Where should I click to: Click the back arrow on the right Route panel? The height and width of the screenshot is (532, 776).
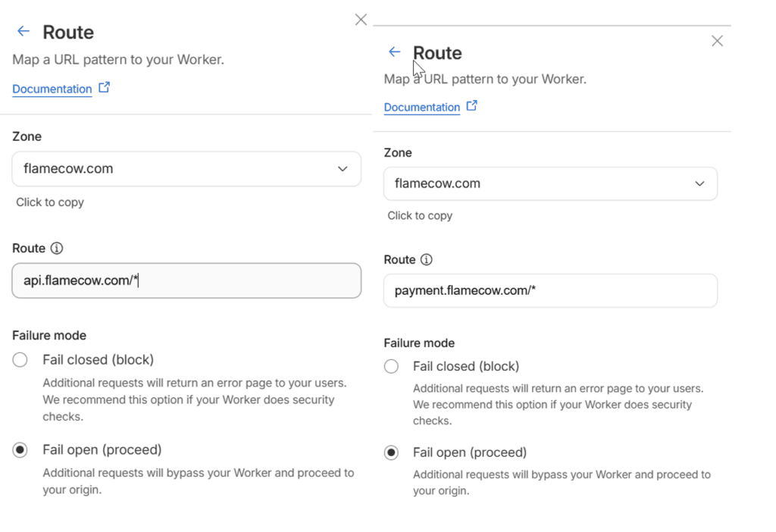[x=394, y=52]
